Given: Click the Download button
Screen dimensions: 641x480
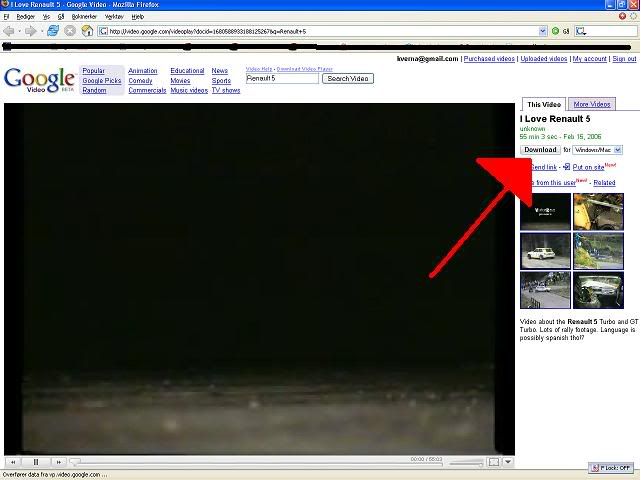Looking at the screenshot, I should pyautogui.click(x=540, y=150).
